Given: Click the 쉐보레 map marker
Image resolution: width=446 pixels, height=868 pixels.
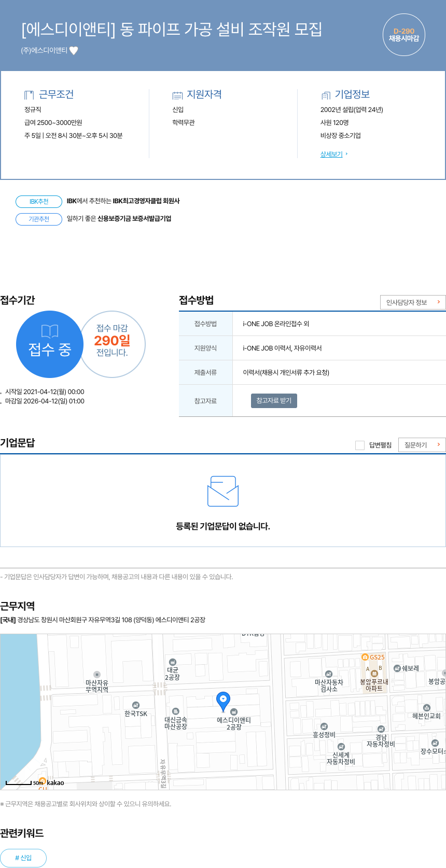Looking at the screenshot, I should (x=397, y=668).
